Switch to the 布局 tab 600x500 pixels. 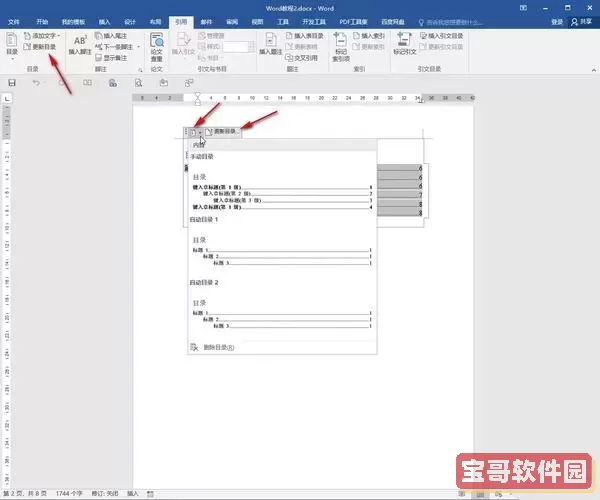(x=155, y=22)
